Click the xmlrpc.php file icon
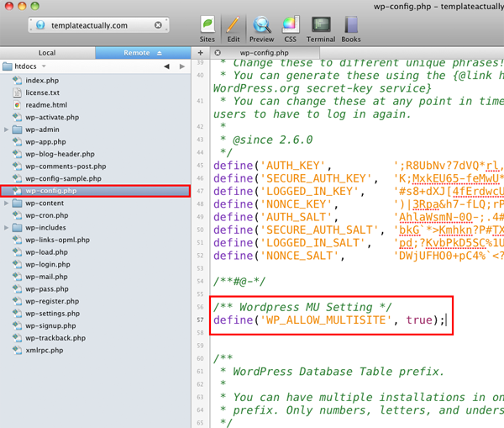 click(17, 350)
